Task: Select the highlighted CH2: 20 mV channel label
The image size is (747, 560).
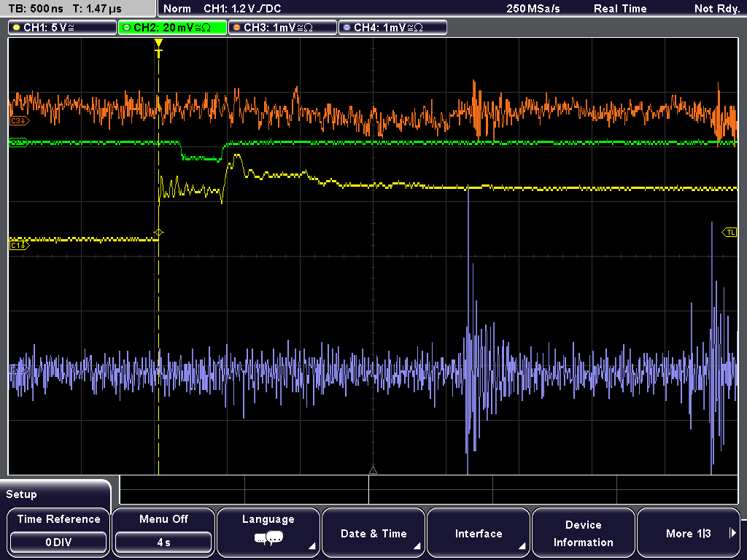Action: (172, 28)
